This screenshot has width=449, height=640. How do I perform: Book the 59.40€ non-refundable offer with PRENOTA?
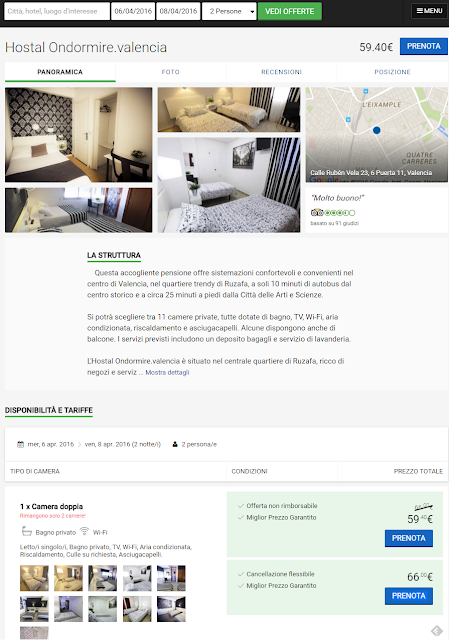point(409,538)
